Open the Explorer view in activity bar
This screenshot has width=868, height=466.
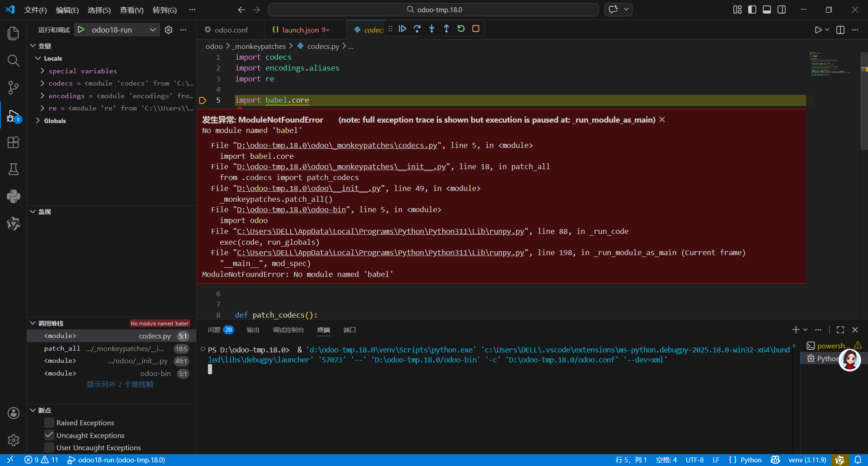click(14, 33)
